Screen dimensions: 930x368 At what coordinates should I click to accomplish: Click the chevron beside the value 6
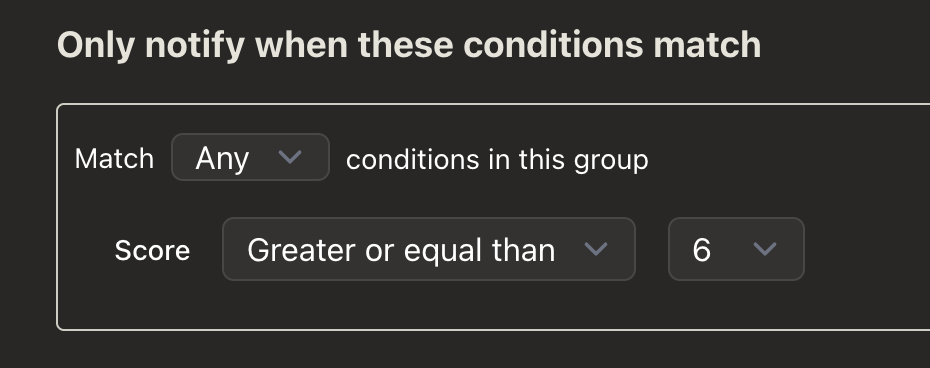pos(765,249)
